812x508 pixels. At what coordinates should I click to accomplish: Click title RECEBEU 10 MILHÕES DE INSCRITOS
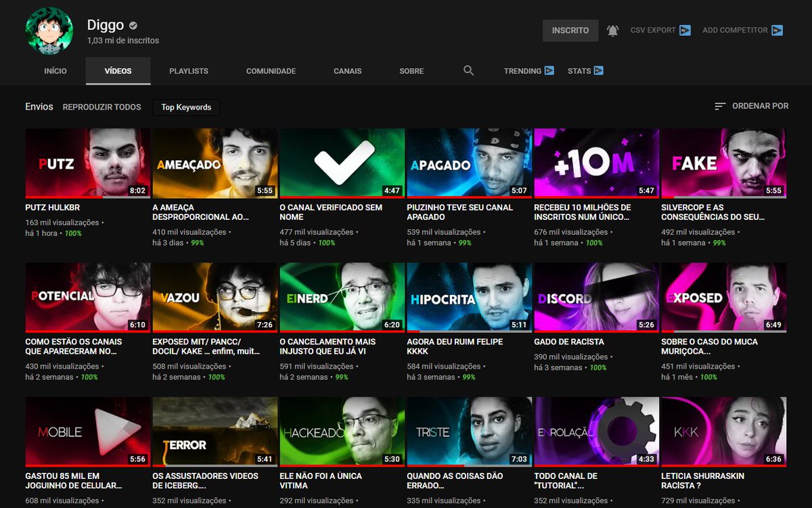(x=583, y=212)
